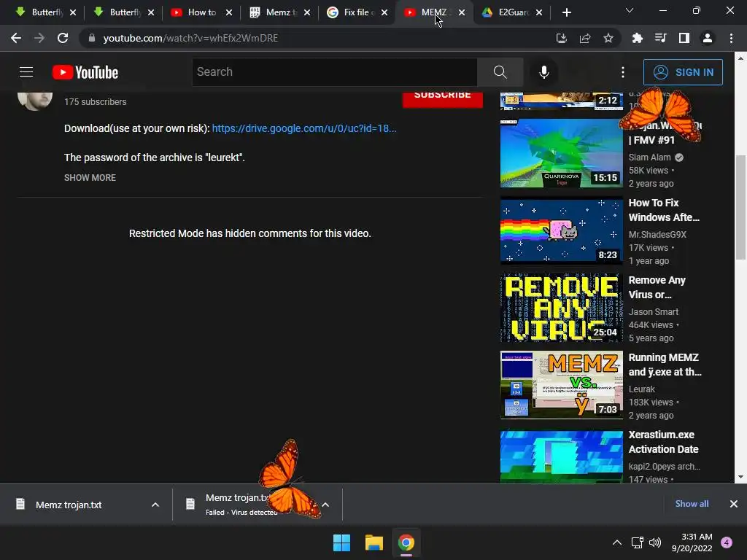Close the downloads bar
The width and height of the screenshot is (747, 560).
[734, 504]
